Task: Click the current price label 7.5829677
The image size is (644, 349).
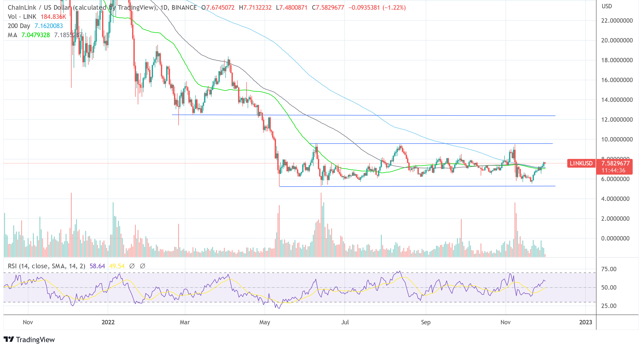Action: 615,163
